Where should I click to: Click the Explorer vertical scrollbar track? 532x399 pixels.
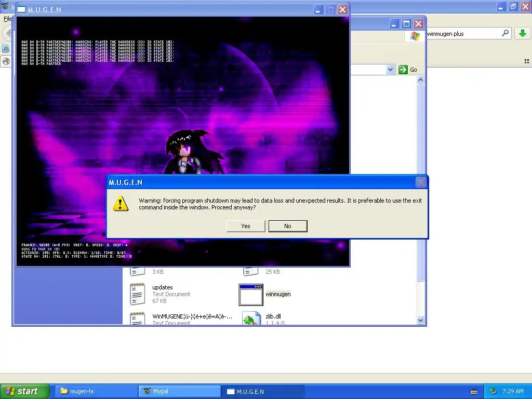(420, 299)
